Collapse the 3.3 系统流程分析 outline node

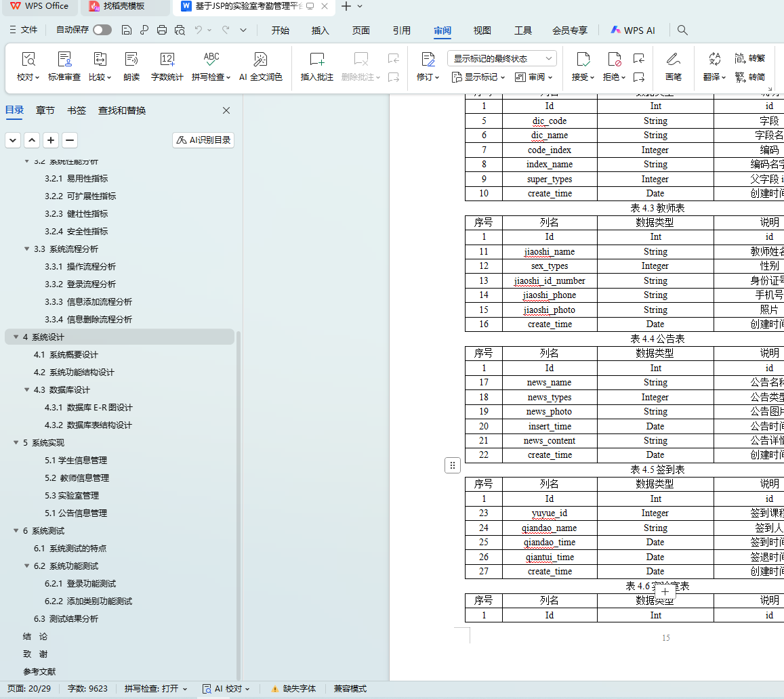coord(26,249)
